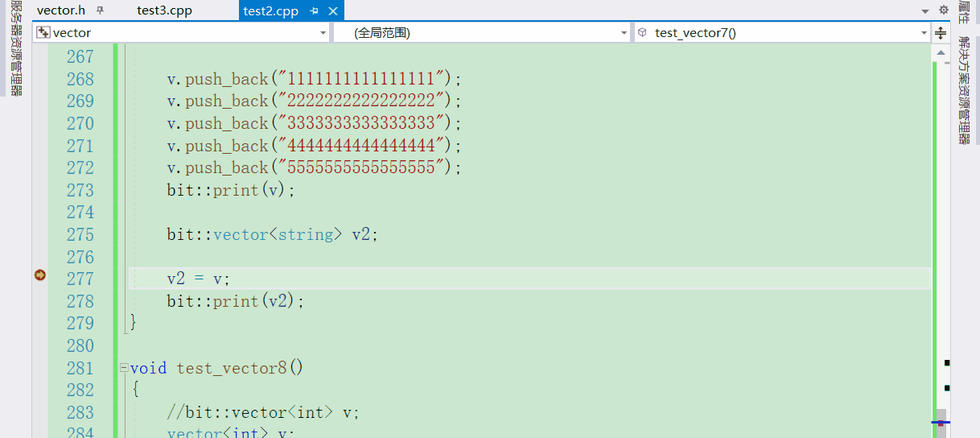This screenshot has width=980, height=438.
Task: Click the void test_vector8() declaration
Action: click(217, 368)
